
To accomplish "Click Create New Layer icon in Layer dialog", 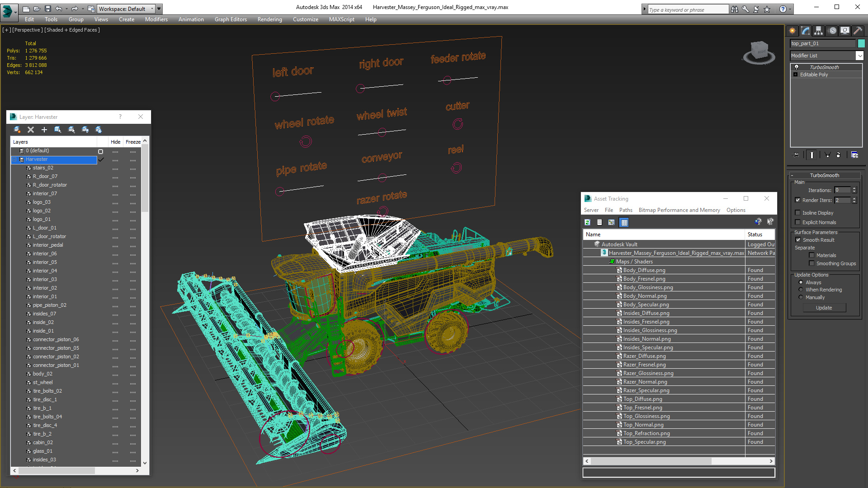I will (x=17, y=130).
